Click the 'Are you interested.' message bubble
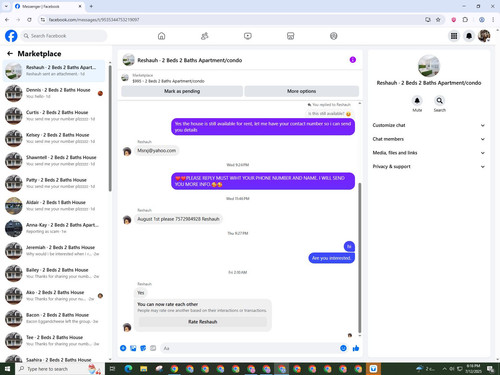 (331, 258)
